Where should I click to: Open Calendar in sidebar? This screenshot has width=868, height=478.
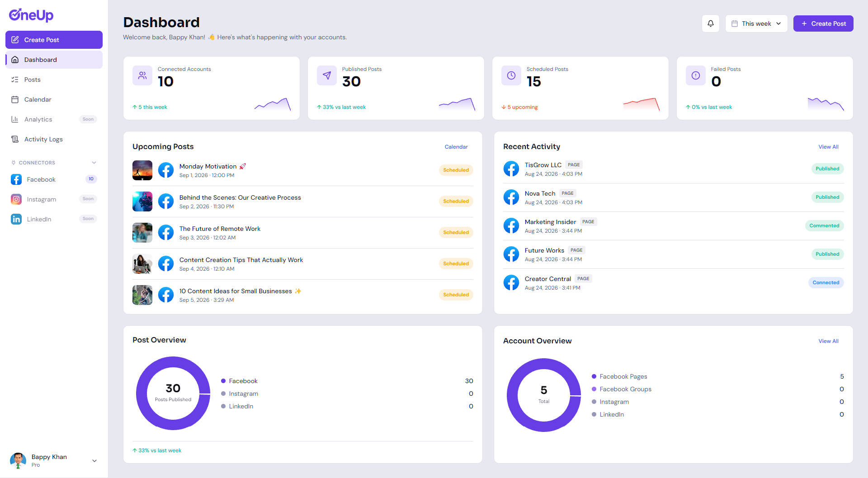click(54, 99)
